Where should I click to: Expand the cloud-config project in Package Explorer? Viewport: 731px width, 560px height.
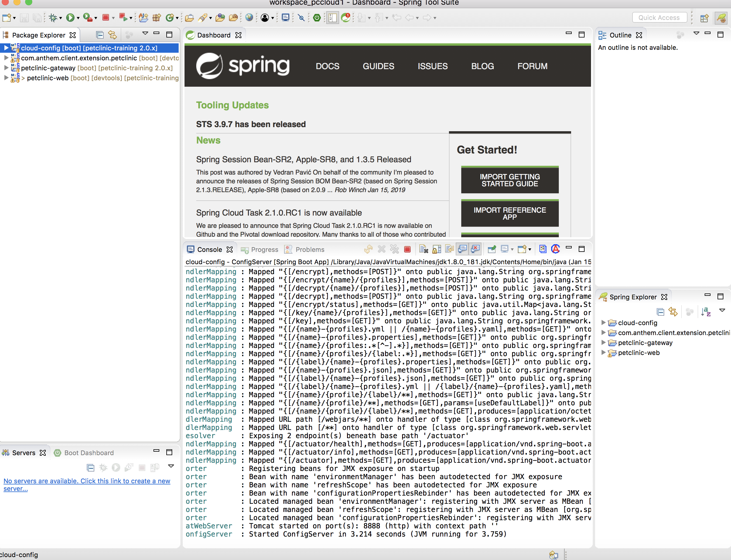6,48
